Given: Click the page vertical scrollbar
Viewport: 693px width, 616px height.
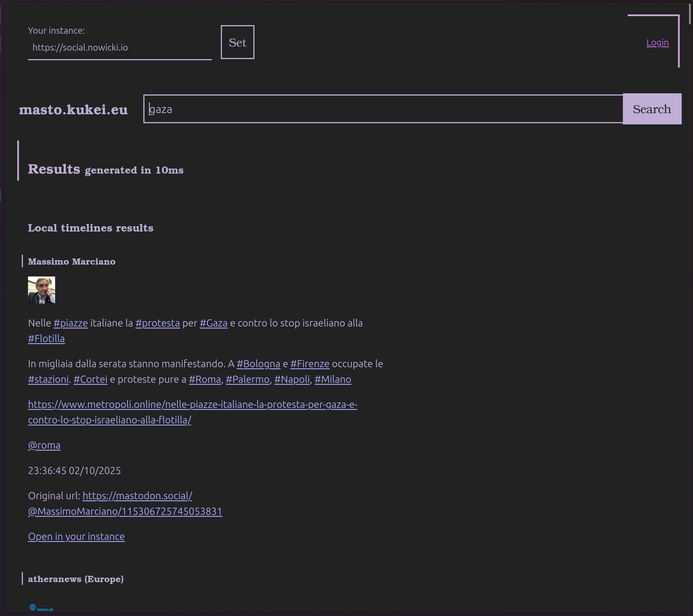Looking at the screenshot, I should 689,14.
